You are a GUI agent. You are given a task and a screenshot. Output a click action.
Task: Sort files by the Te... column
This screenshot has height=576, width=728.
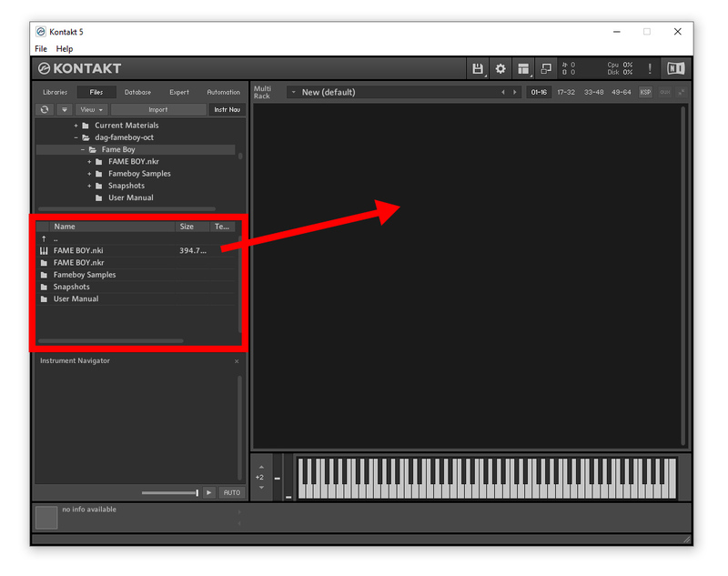pyautogui.click(x=222, y=227)
